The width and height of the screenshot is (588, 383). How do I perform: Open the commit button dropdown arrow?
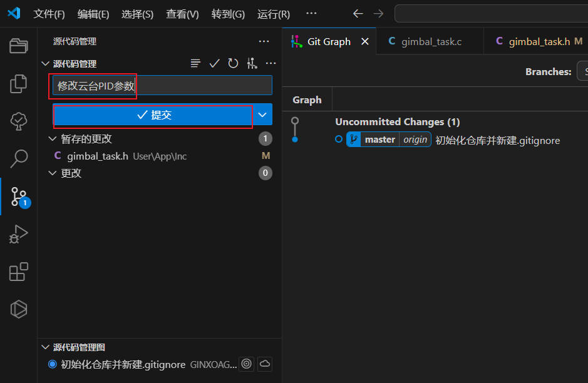263,115
